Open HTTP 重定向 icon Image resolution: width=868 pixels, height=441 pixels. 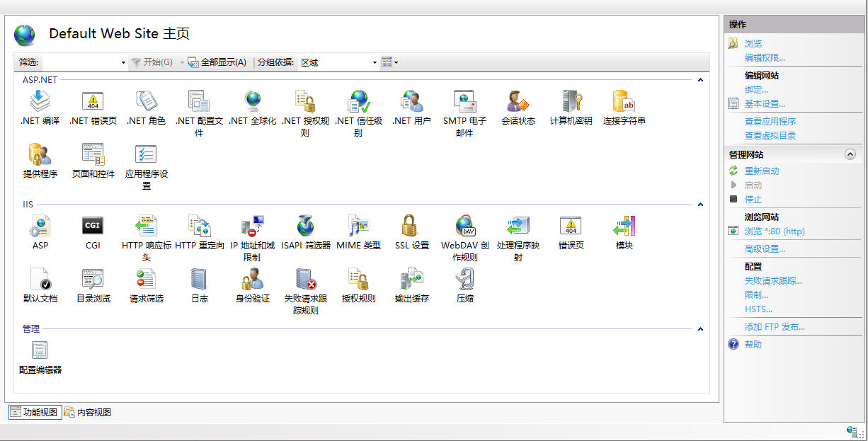(x=199, y=226)
